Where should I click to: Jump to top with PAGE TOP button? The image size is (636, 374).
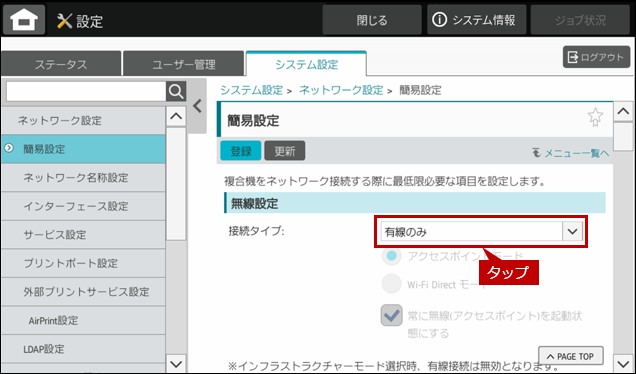(x=571, y=356)
